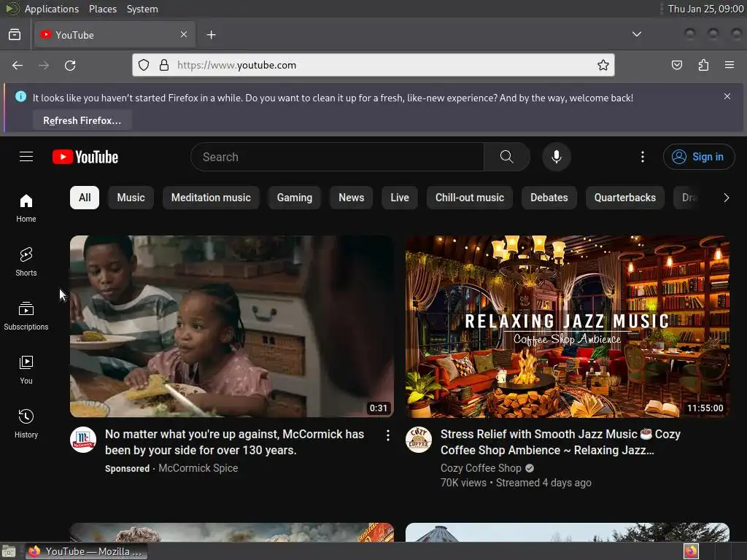Click the clock showing Thu Jan 25

pyautogui.click(x=705, y=9)
